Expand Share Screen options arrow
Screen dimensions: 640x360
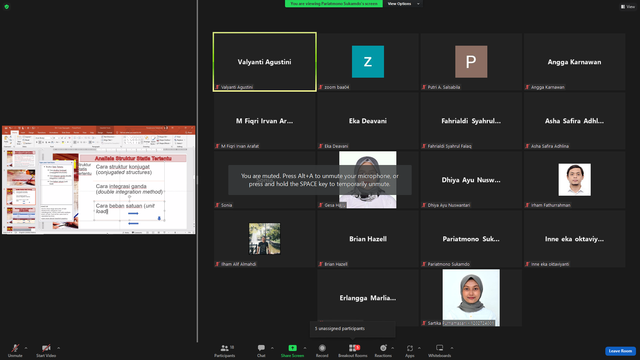tap(305, 348)
